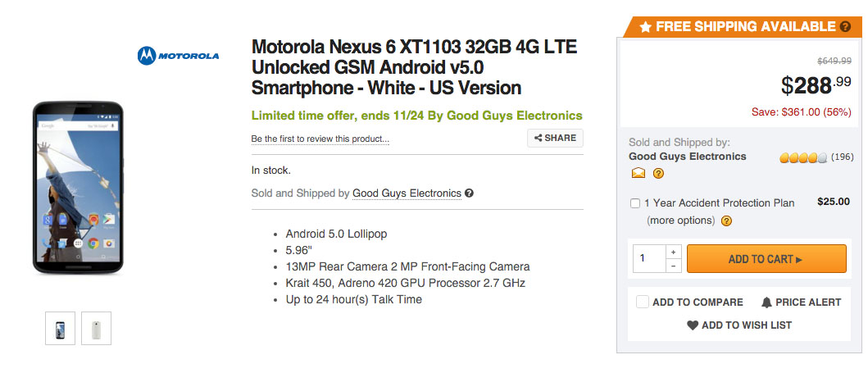This screenshot has width=868, height=373.
Task: Click the help icon next to more options
Action: 726,221
